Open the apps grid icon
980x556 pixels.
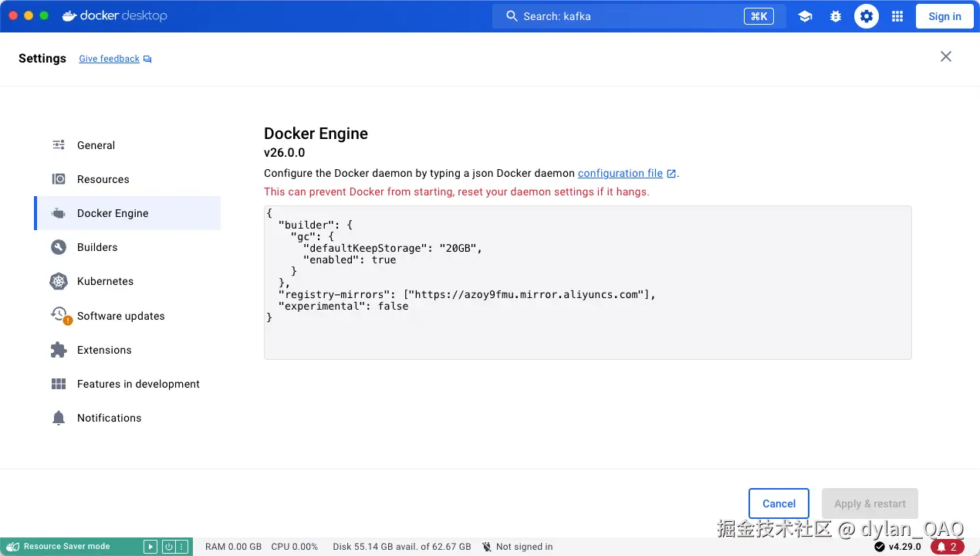(x=897, y=16)
